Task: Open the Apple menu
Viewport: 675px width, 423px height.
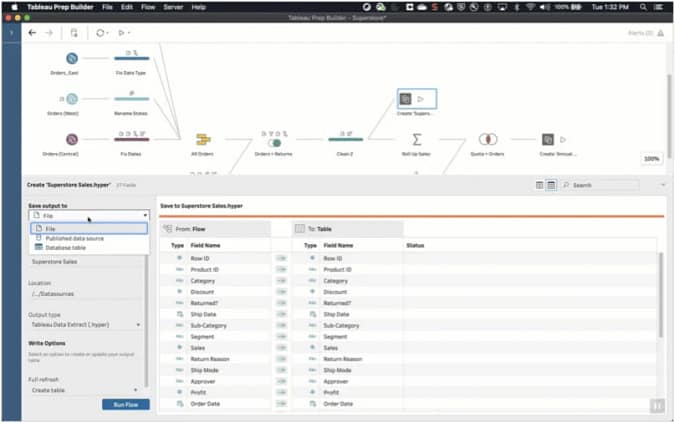Action: [14, 7]
